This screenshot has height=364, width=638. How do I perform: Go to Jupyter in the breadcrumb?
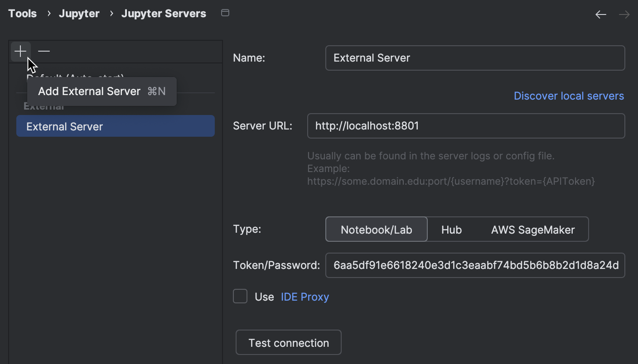click(79, 14)
